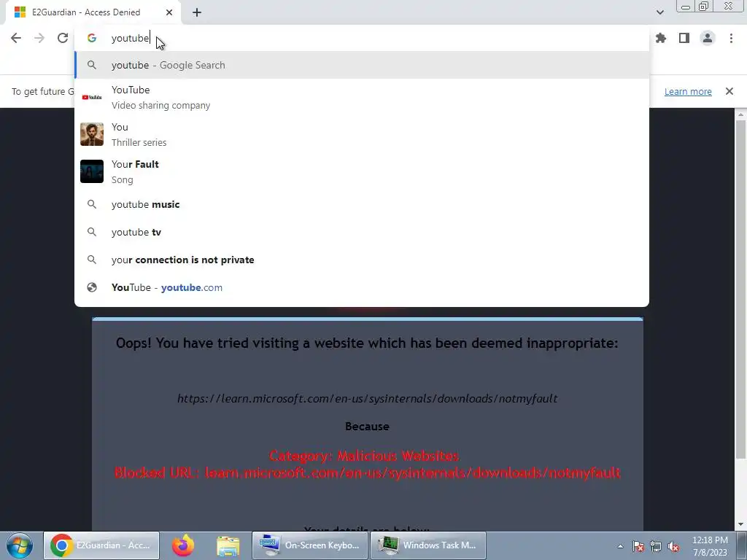
Task: Toggle the Chrome side panel icon
Action: [684, 38]
